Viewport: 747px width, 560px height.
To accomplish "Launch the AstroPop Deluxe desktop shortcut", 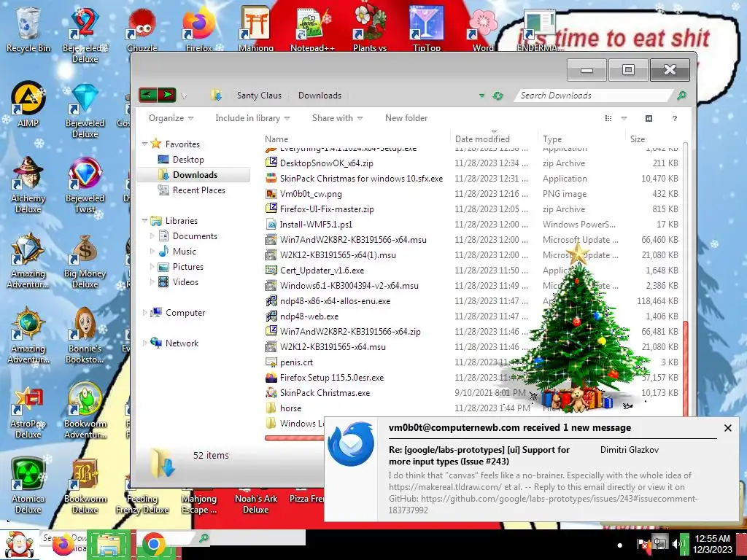I will (x=28, y=412).
